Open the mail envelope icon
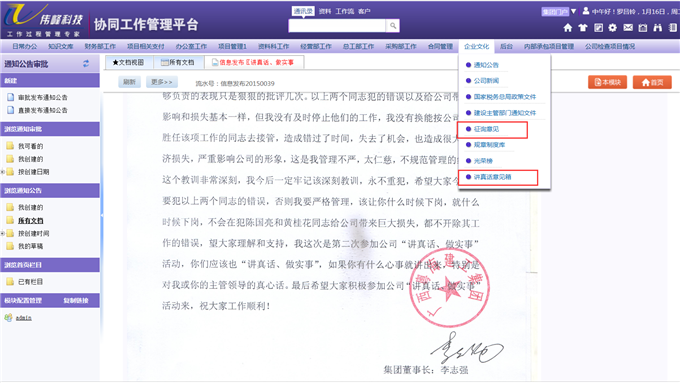Screen dimensions: 680x383 [x=628, y=28]
